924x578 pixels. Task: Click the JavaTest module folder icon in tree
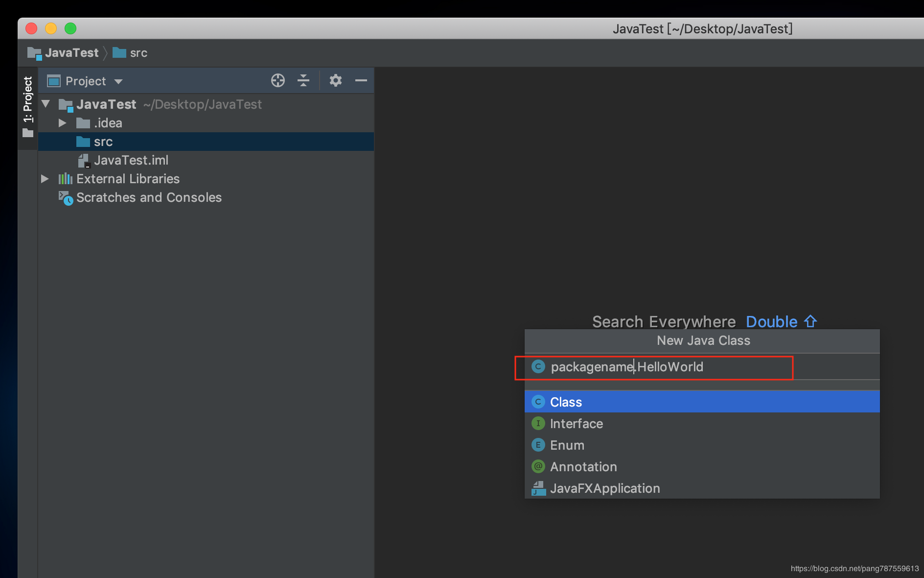[x=66, y=105]
